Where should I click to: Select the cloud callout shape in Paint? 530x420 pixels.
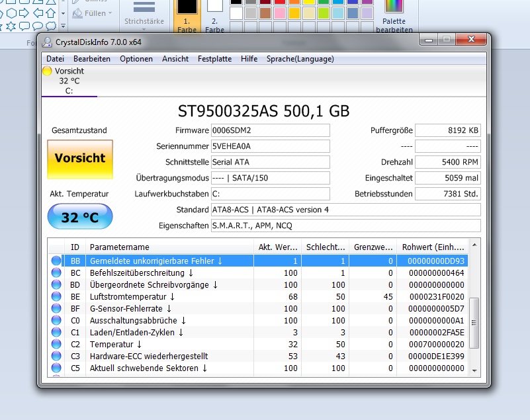pyautogui.click(x=51, y=26)
